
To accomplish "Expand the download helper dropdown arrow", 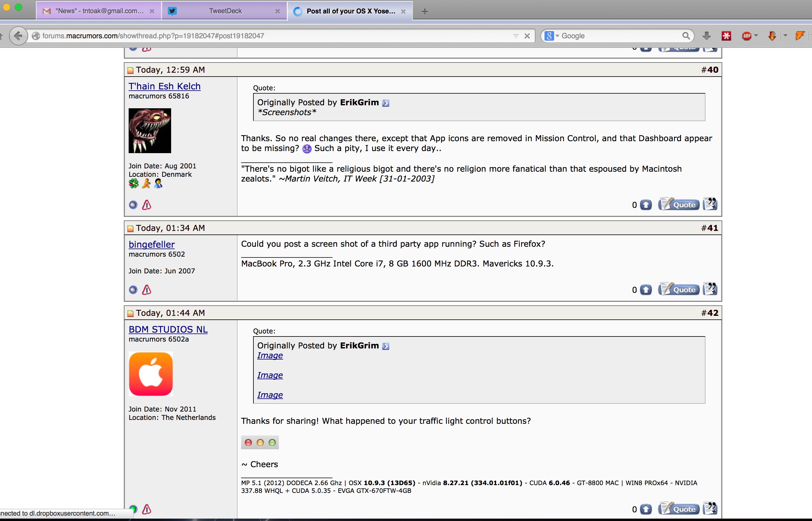I will (785, 35).
